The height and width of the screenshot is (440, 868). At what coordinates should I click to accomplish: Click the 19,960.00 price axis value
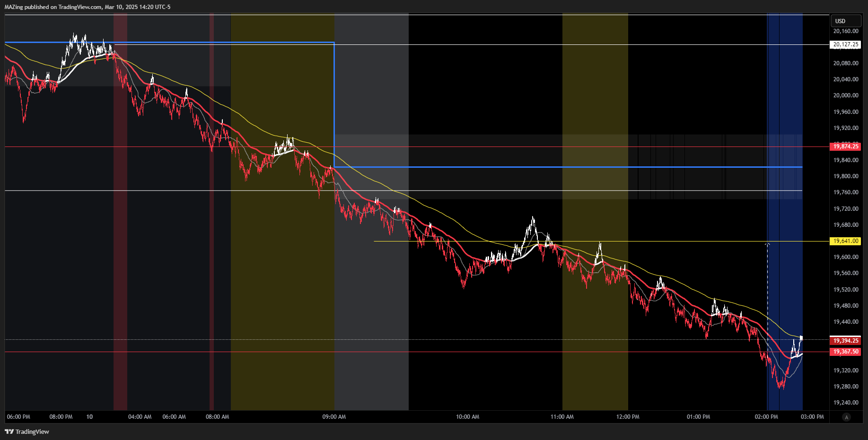click(x=846, y=112)
